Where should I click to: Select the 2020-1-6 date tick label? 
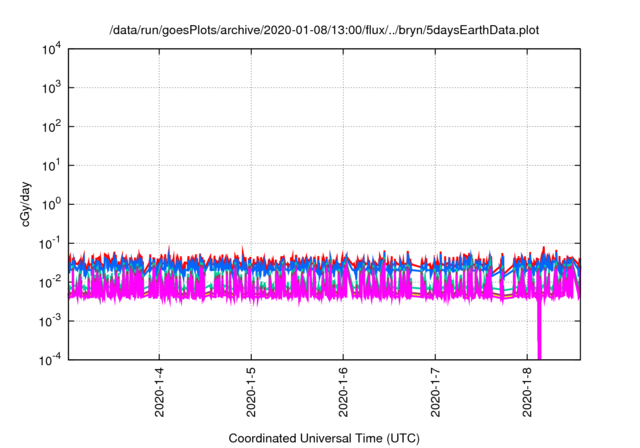pyautogui.click(x=344, y=391)
